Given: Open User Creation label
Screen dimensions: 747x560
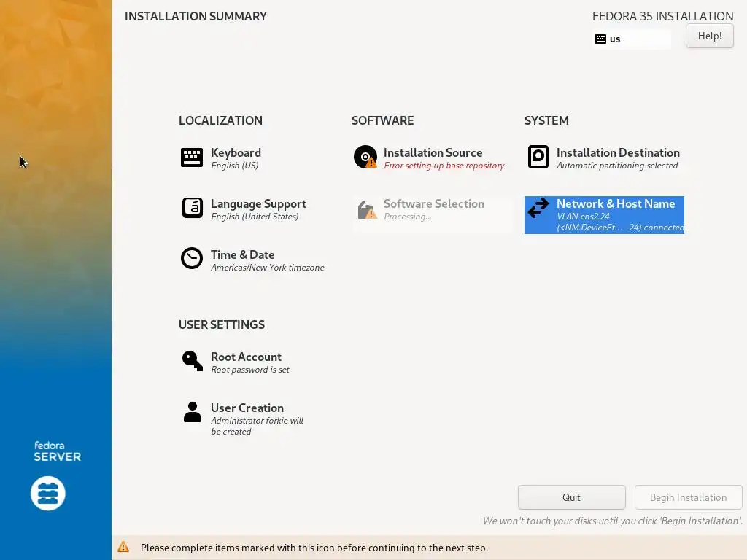Looking at the screenshot, I should point(247,408).
